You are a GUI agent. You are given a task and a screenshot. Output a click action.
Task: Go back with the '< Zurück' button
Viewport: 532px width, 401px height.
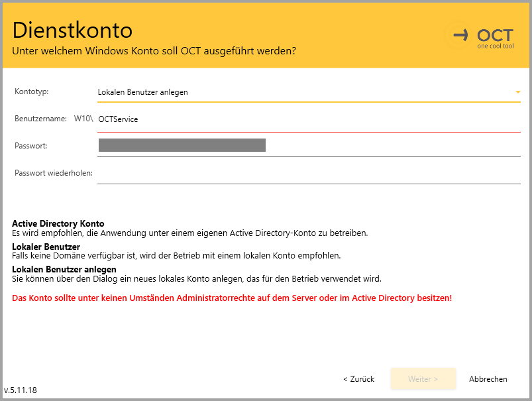pyautogui.click(x=358, y=379)
